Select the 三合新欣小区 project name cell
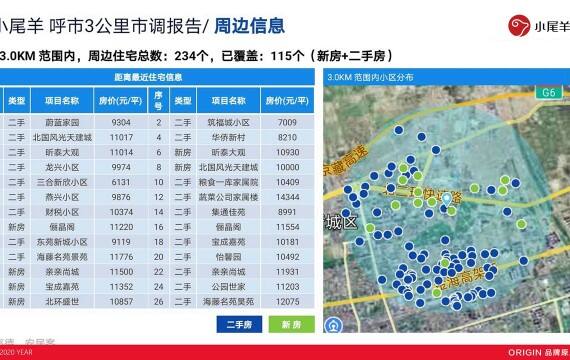 click(x=62, y=182)
